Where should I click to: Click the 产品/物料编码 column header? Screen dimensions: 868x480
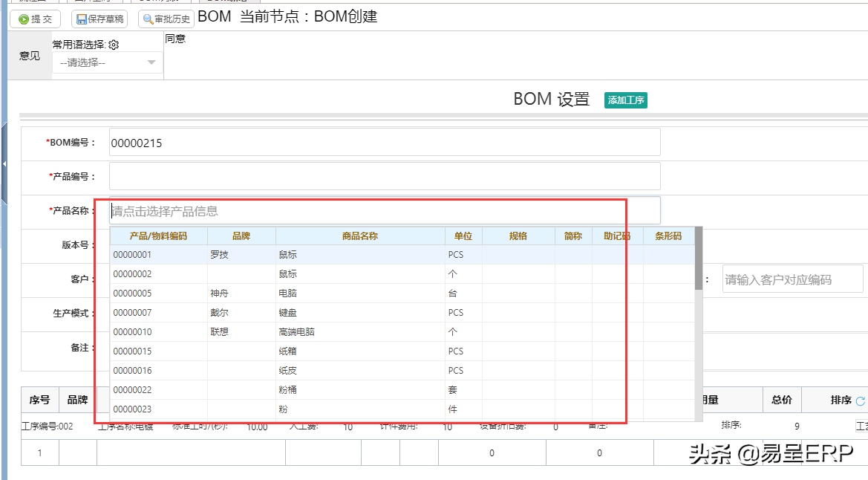click(x=158, y=236)
